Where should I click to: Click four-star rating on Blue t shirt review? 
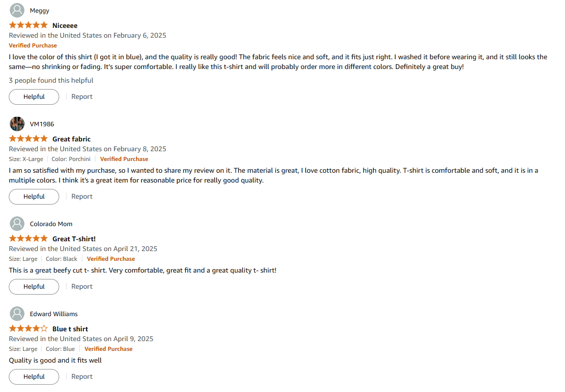[x=28, y=329]
